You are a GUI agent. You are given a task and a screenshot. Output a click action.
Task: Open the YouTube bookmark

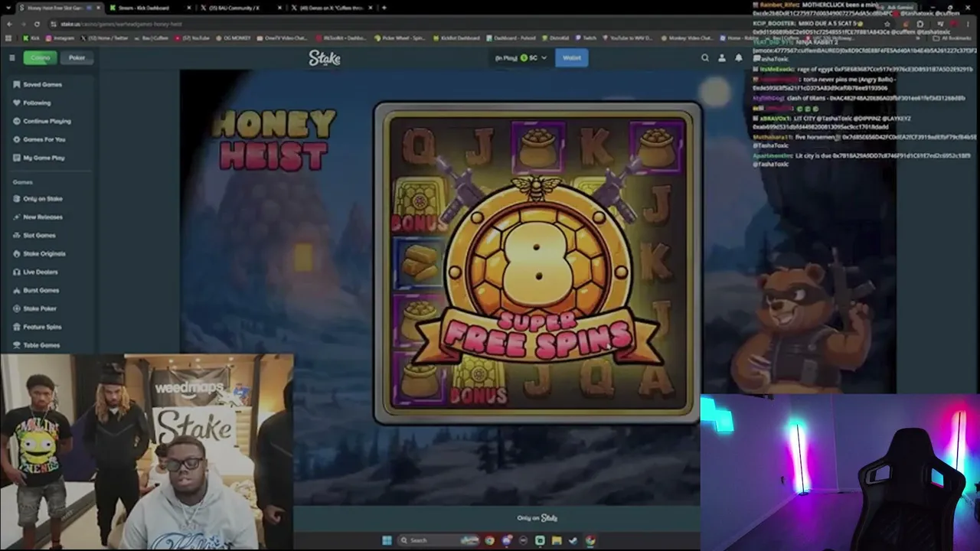coord(194,37)
